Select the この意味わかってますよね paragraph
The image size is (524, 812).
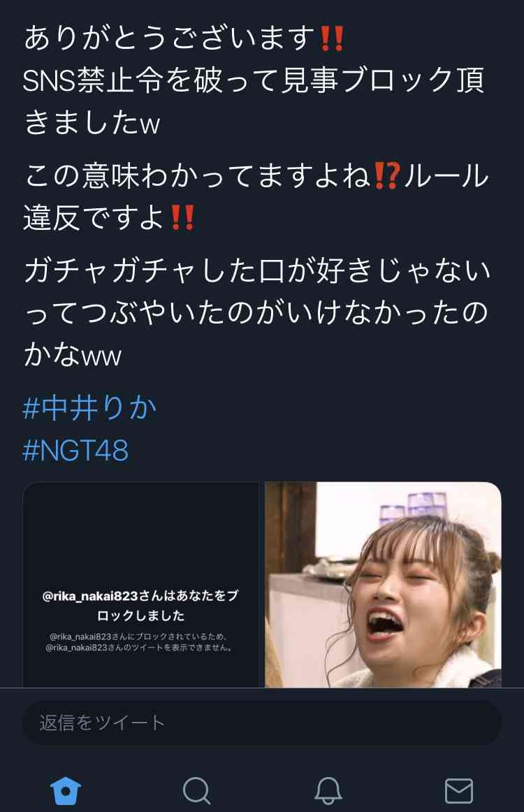click(x=256, y=197)
